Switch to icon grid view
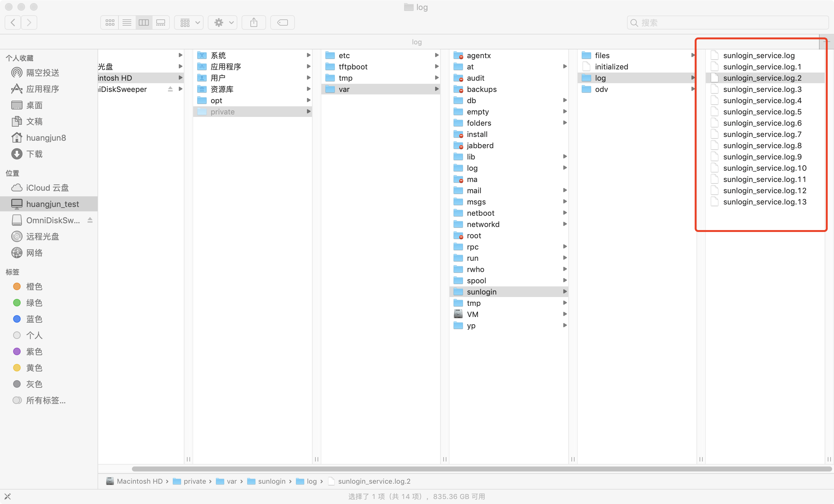Viewport: 834px width, 504px height. pyautogui.click(x=109, y=22)
